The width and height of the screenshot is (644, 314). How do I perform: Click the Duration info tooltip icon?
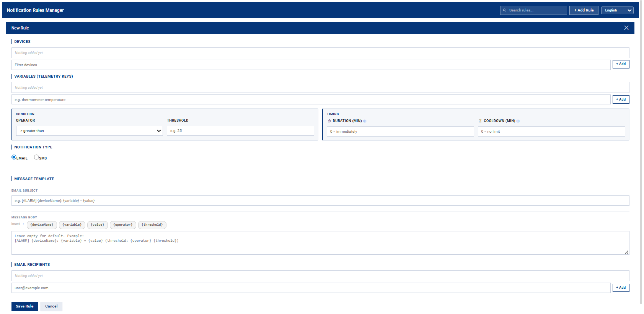[x=365, y=121]
